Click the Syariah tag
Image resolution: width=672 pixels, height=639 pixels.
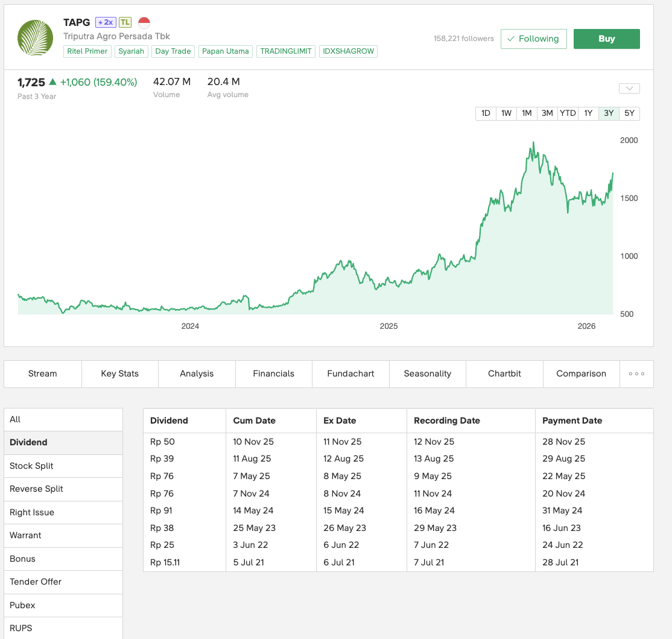point(131,51)
